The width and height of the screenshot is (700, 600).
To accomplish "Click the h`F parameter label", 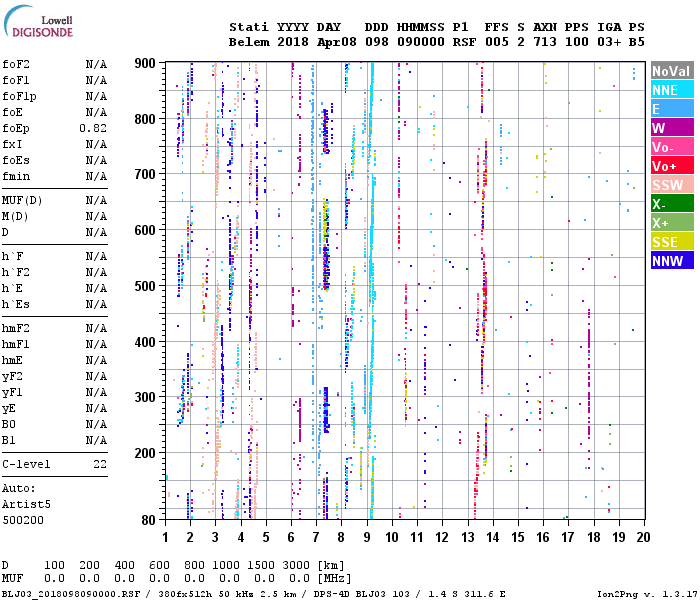I will click(12, 256).
